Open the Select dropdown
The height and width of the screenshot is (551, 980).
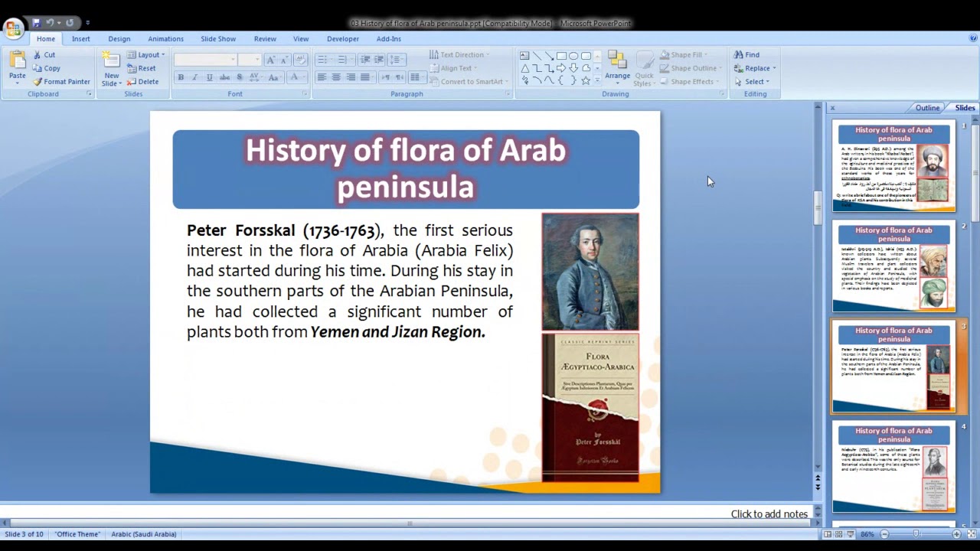[752, 82]
